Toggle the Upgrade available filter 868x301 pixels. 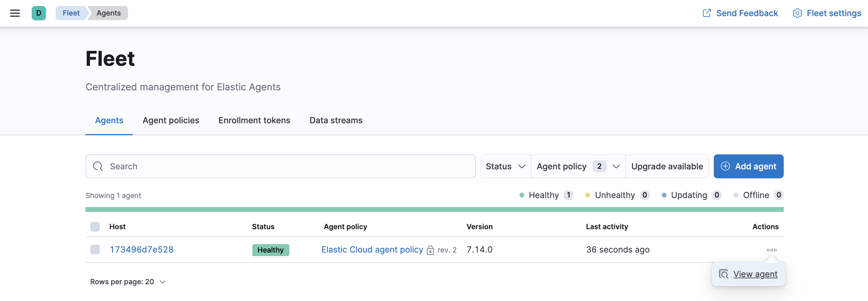667,166
